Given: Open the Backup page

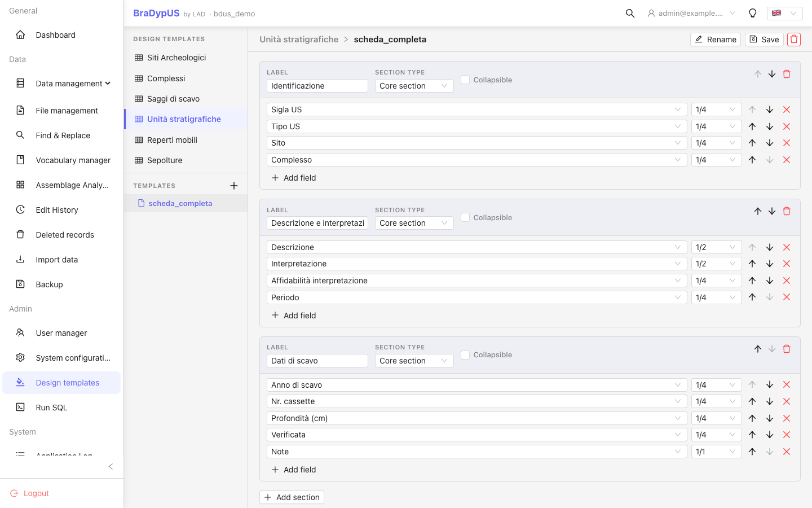Looking at the screenshot, I should [x=62, y=284].
